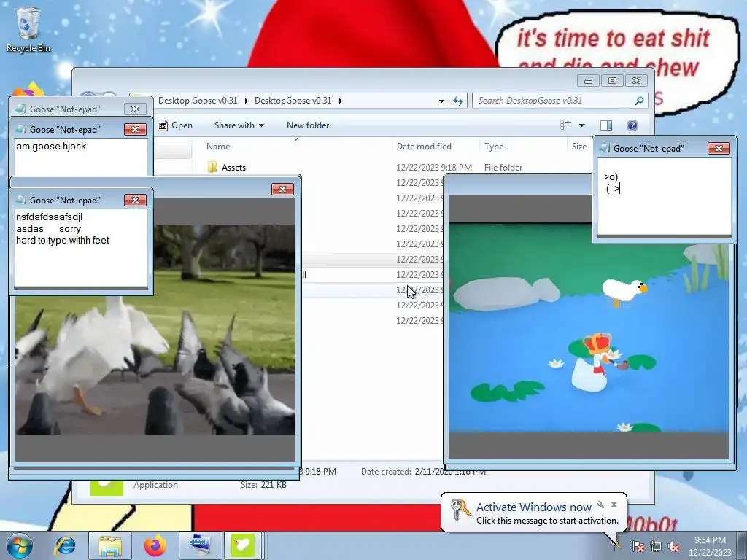Sort files by Size column

click(x=579, y=146)
